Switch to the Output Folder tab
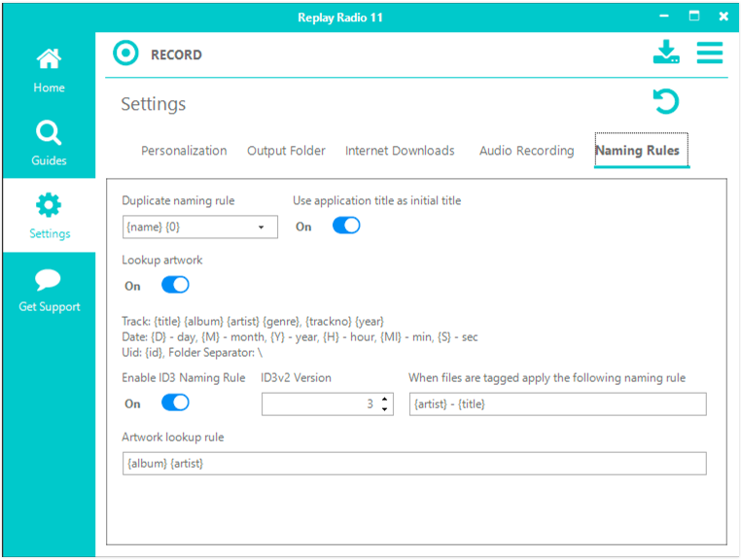This screenshot has height=560, width=741. click(x=286, y=151)
